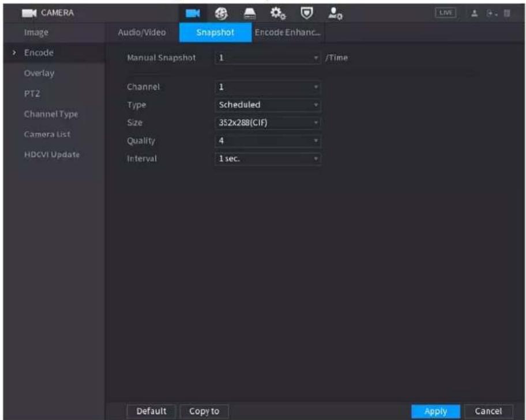This screenshot has width=526, height=420.
Task: Click the Interval label text
Action: tap(142, 158)
